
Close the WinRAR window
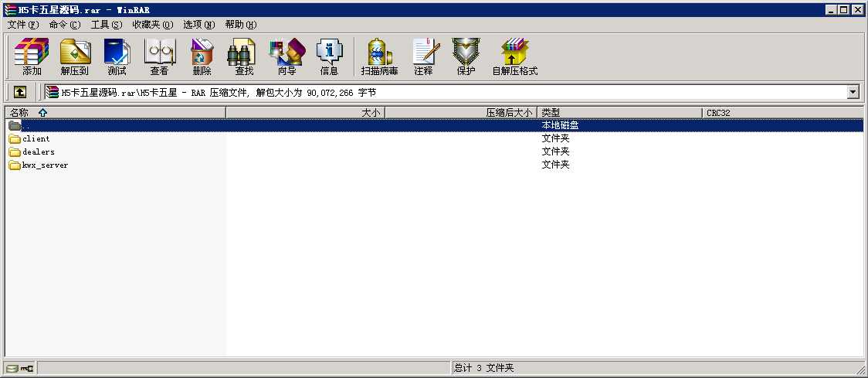coord(856,9)
